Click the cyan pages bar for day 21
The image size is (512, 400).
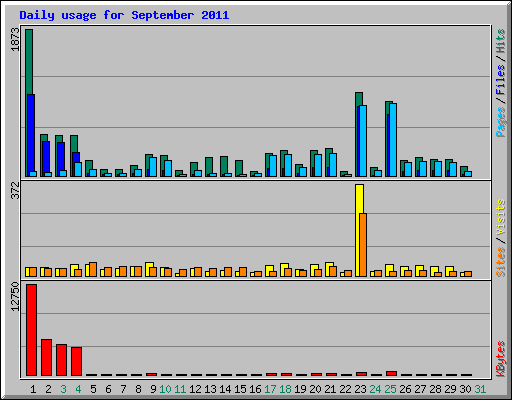click(x=333, y=165)
